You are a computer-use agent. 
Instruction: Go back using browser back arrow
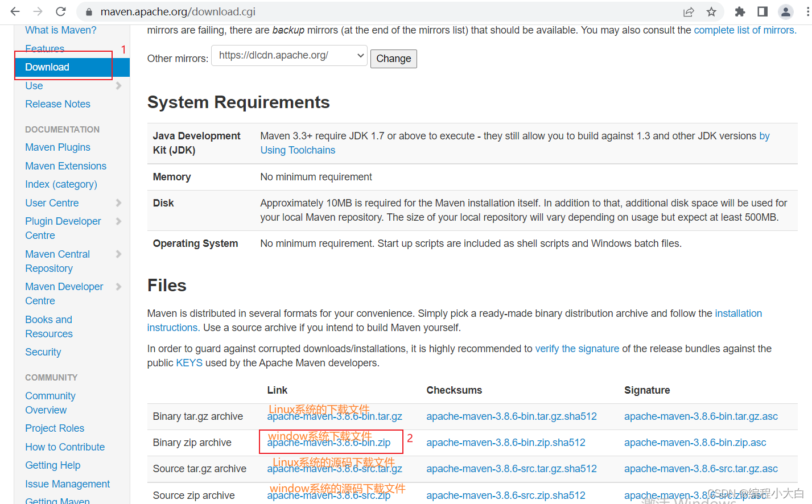15,11
